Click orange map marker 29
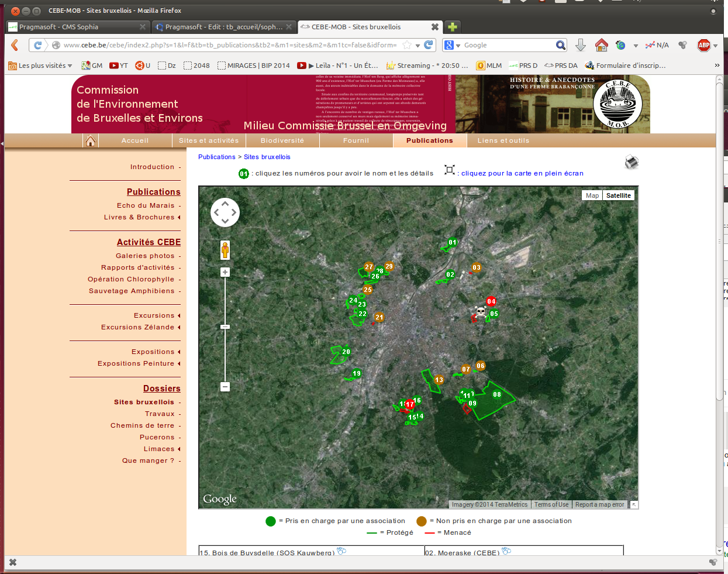 (x=389, y=266)
